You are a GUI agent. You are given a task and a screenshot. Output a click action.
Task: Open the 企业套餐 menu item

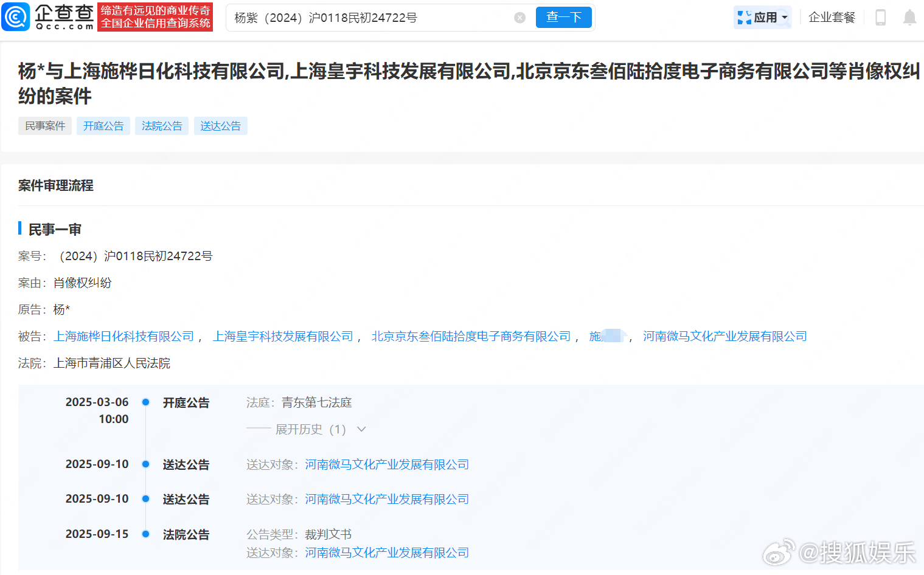832,18
